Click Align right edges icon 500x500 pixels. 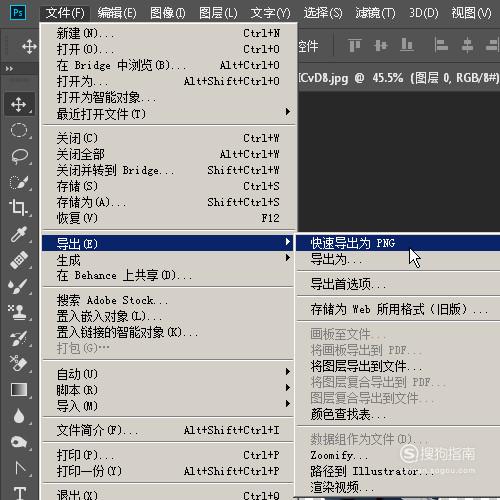coord(493,45)
